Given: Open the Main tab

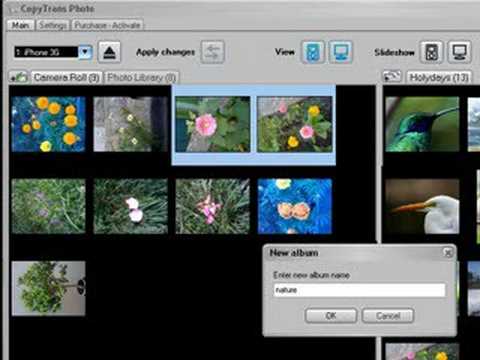Looking at the screenshot, I should (21, 25).
